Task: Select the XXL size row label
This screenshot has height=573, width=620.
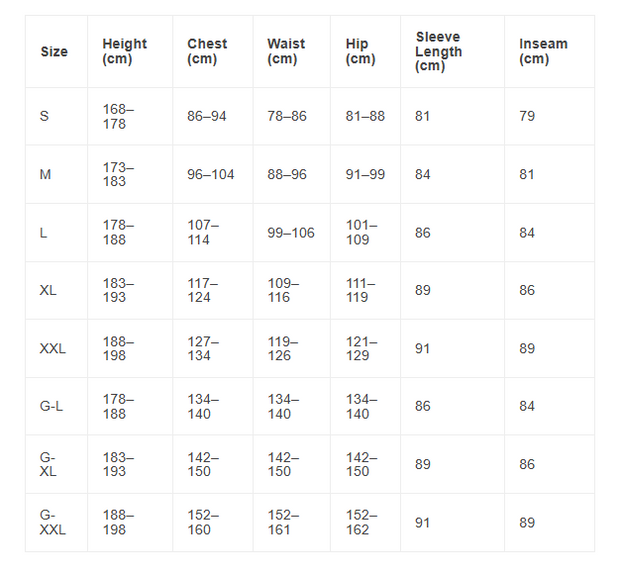Action: tap(53, 349)
